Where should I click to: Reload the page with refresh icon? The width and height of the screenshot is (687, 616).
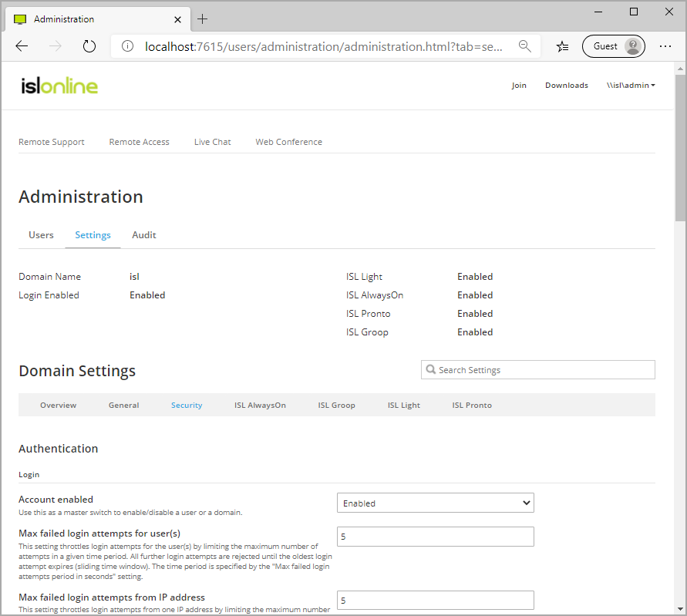click(89, 46)
